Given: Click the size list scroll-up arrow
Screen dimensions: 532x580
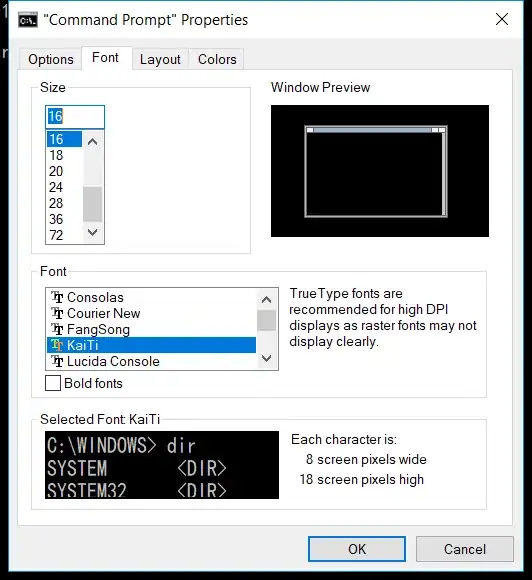Looking at the screenshot, I should coord(92,142).
